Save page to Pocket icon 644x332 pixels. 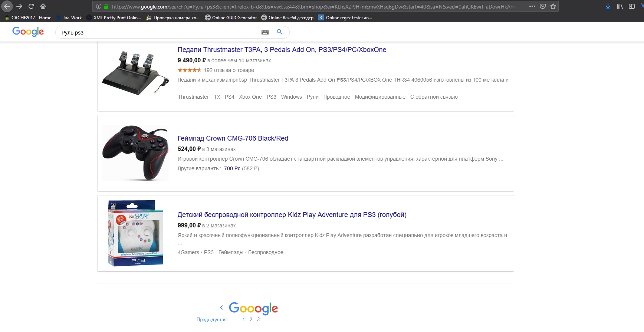coord(543,6)
